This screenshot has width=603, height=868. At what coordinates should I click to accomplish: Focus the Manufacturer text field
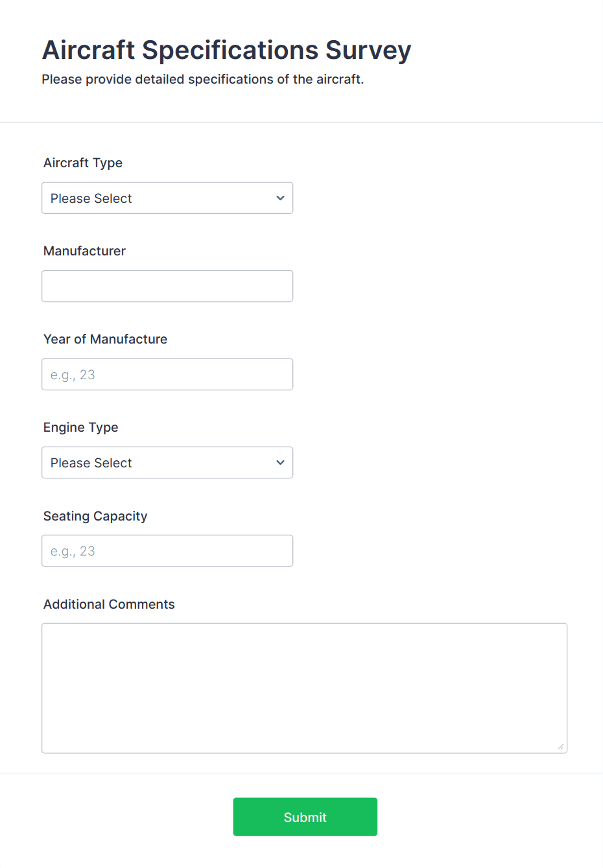[167, 287]
